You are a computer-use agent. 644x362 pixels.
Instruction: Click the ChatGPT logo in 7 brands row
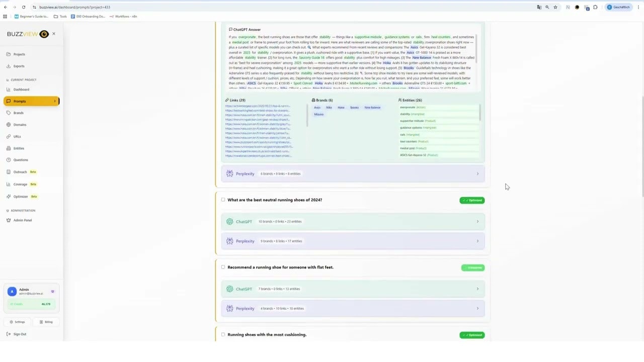pos(229,289)
